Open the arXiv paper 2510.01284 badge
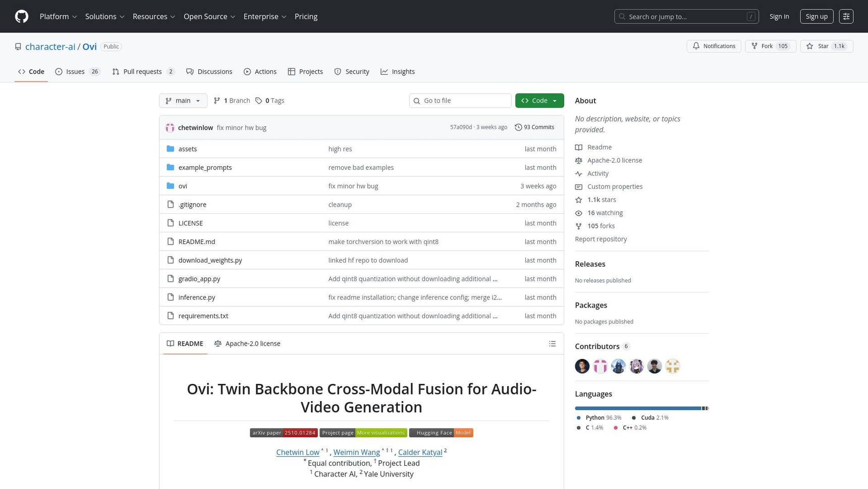 (x=284, y=433)
